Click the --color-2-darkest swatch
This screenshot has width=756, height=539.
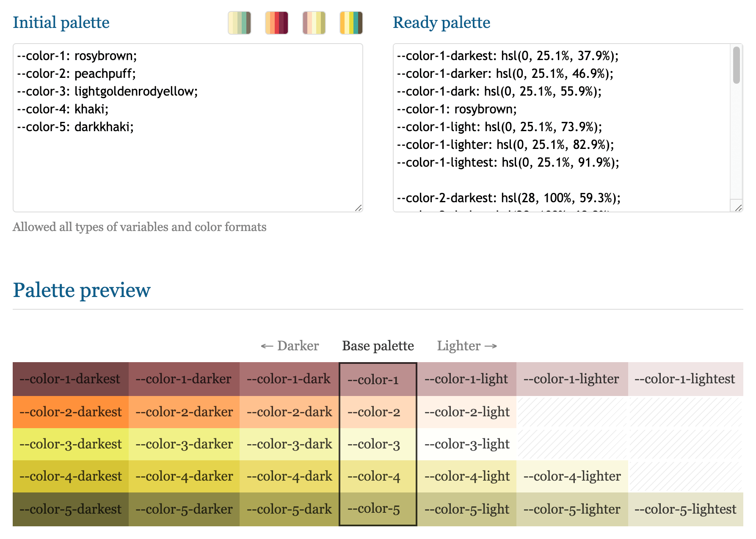(71, 412)
